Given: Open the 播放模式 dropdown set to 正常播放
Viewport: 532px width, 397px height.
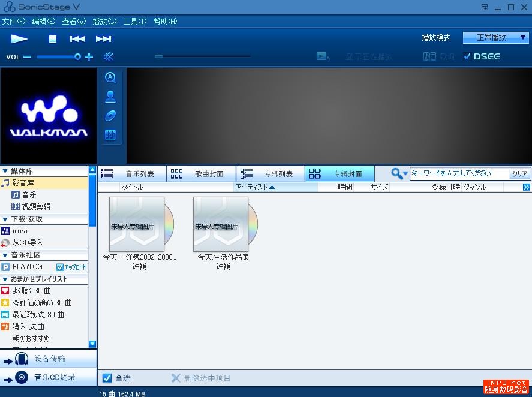Looking at the screenshot, I should click(x=495, y=37).
